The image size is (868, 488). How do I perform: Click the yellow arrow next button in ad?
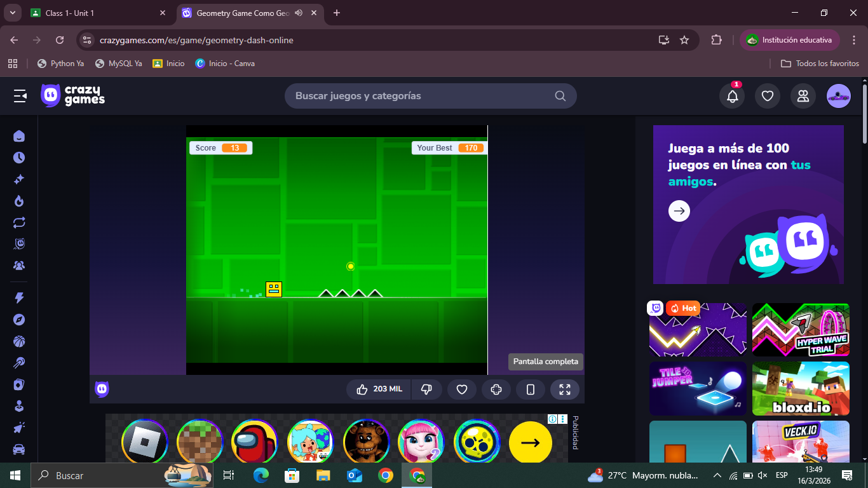[x=530, y=442]
